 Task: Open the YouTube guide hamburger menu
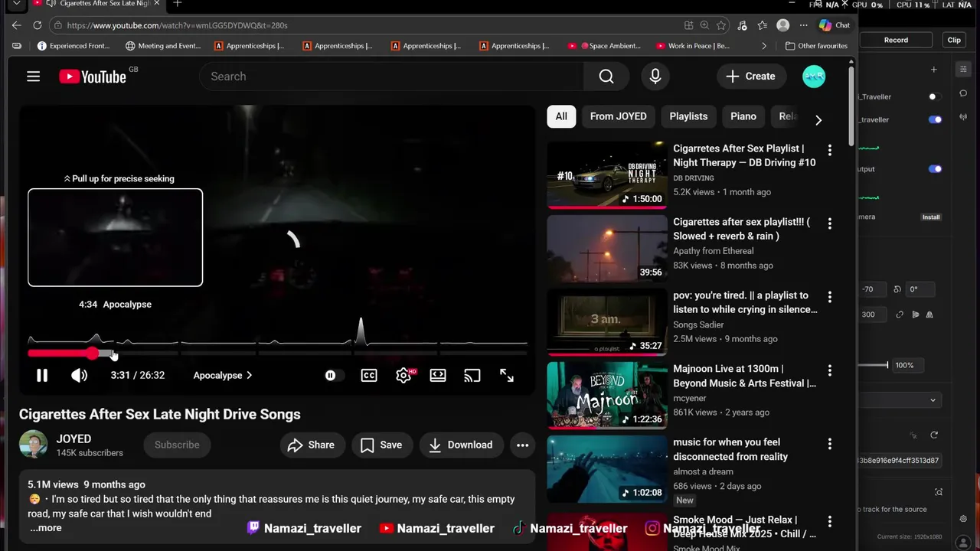[x=33, y=77]
